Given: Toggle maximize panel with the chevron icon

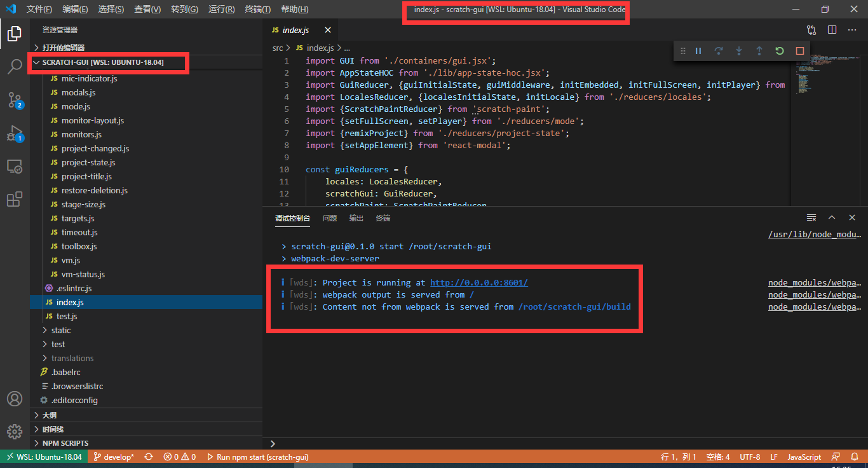Looking at the screenshot, I should click(x=832, y=217).
